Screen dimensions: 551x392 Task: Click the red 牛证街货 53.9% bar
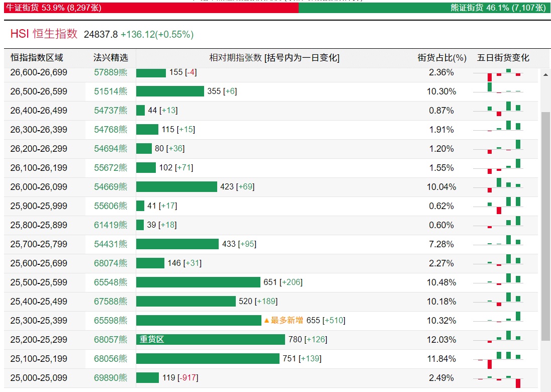[x=151, y=8]
